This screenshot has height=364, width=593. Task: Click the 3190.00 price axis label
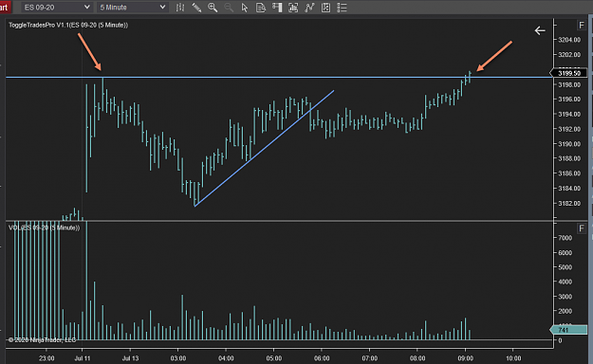pos(569,144)
